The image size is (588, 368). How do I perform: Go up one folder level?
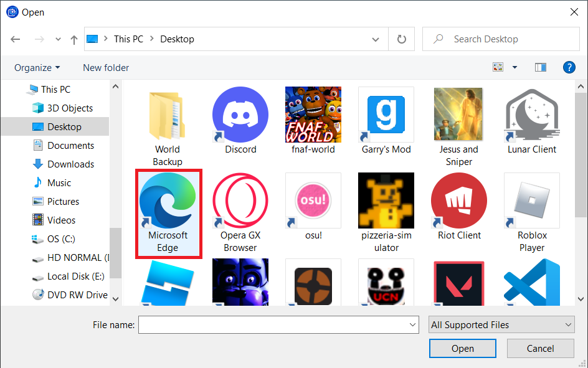(74, 39)
